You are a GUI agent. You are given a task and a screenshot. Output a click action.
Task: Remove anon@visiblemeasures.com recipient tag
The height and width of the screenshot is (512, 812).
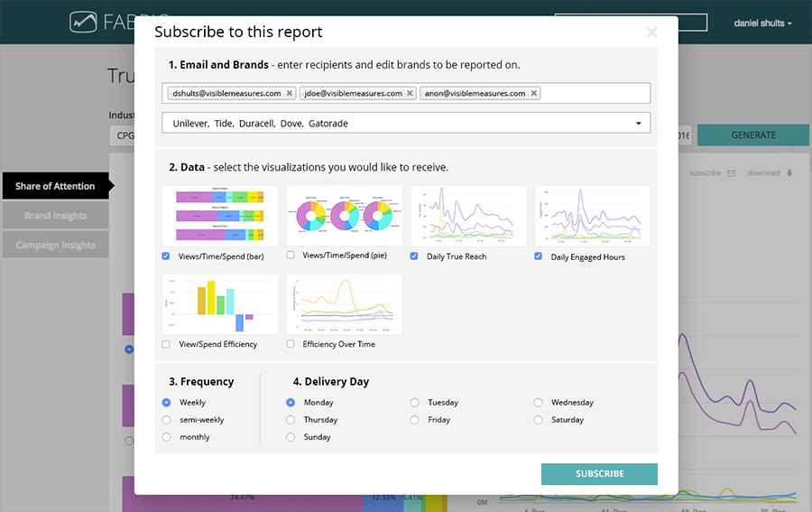[533, 93]
